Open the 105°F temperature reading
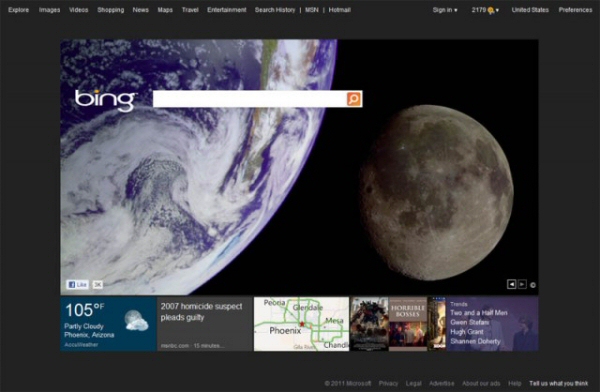 [84, 310]
